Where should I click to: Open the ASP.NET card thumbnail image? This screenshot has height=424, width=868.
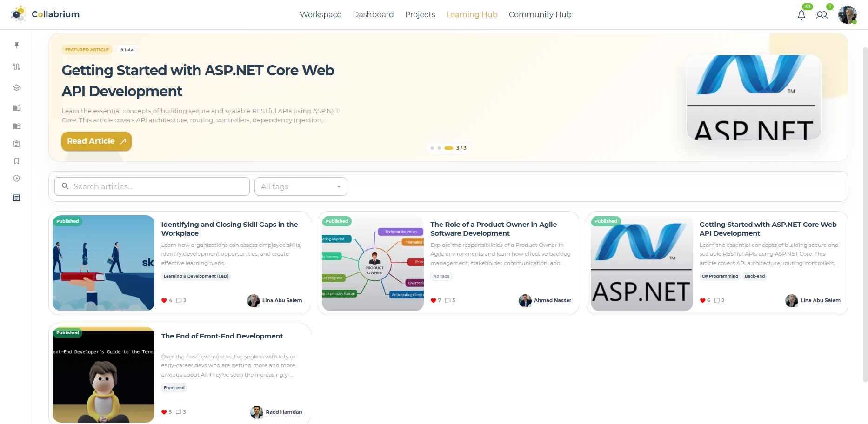coord(642,263)
